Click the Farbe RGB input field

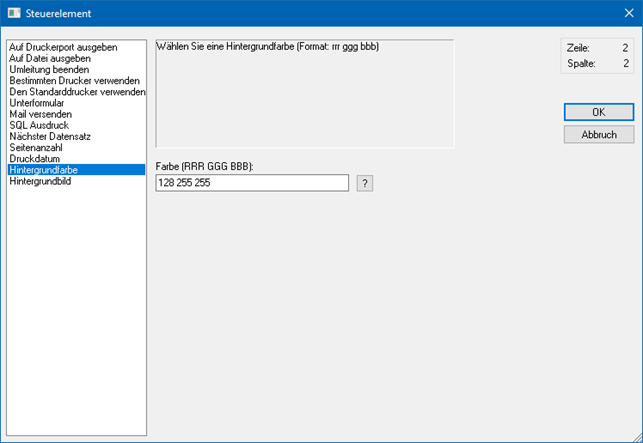[252, 183]
